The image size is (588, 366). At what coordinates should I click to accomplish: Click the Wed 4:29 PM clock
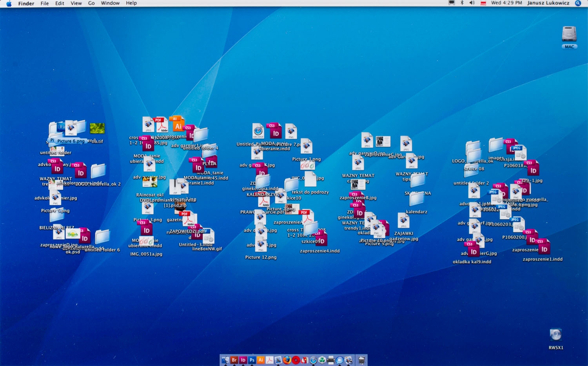506,3
